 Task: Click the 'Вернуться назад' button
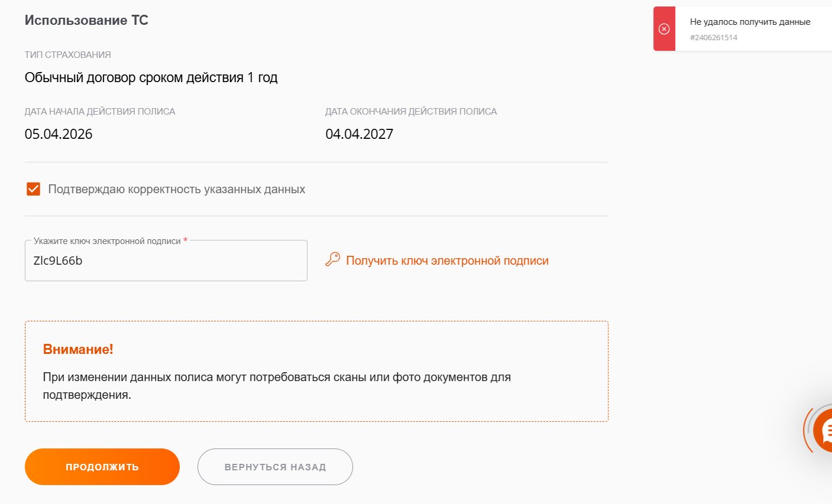click(x=275, y=467)
